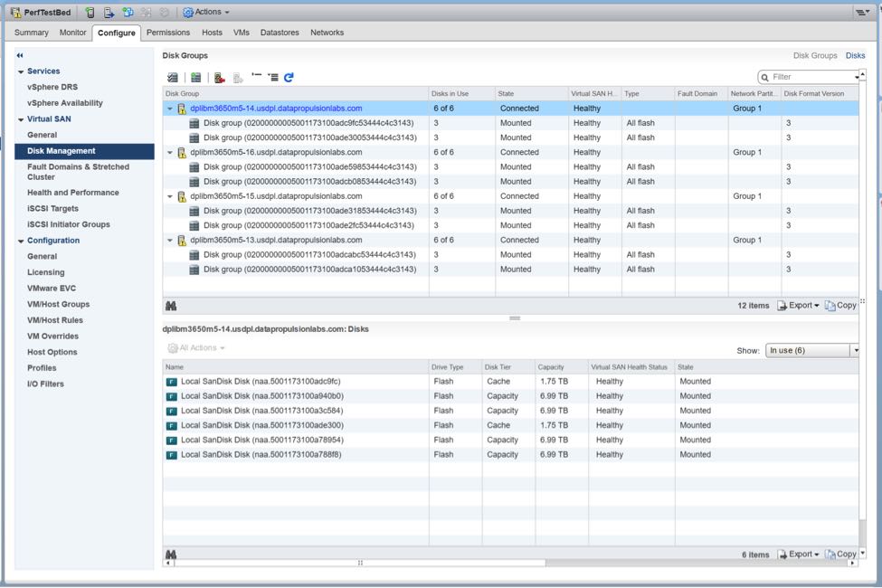Click the Refresh icon in the Disk Groups toolbar
Image resolution: width=882 pixels, height=588 pixels.
(x=288, y=77)
